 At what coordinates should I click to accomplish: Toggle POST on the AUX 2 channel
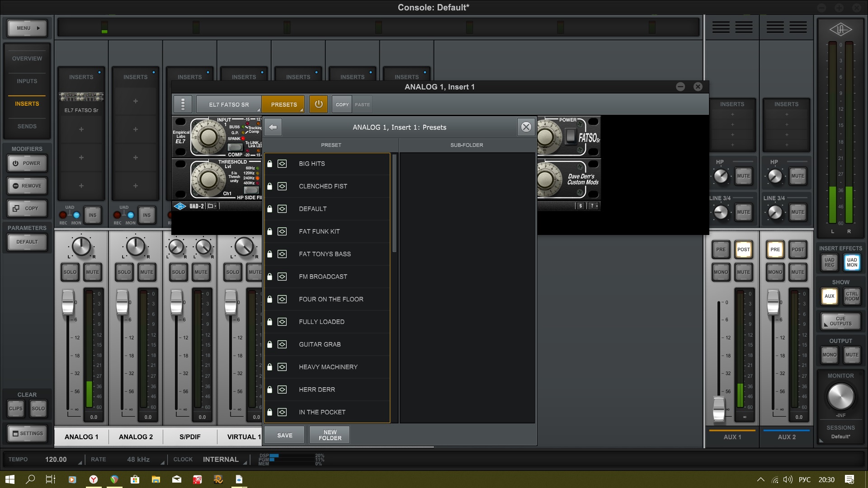[x=797, y=249]
